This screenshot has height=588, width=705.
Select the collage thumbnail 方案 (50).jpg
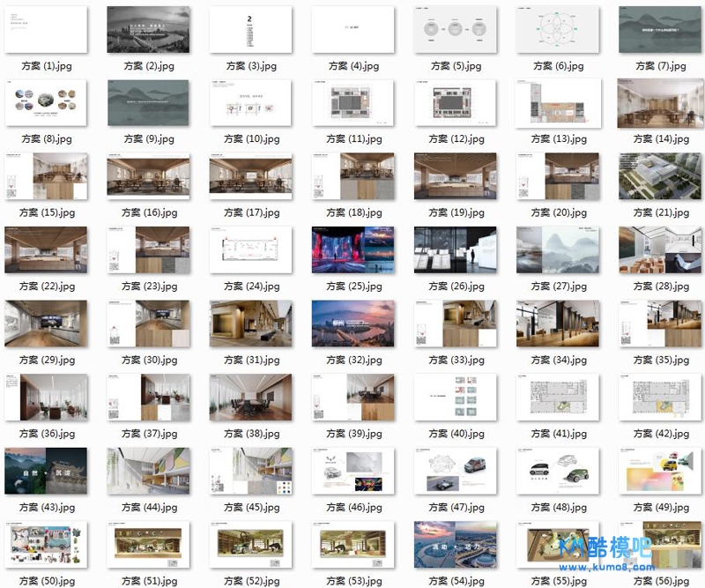(x=46, y=544)
